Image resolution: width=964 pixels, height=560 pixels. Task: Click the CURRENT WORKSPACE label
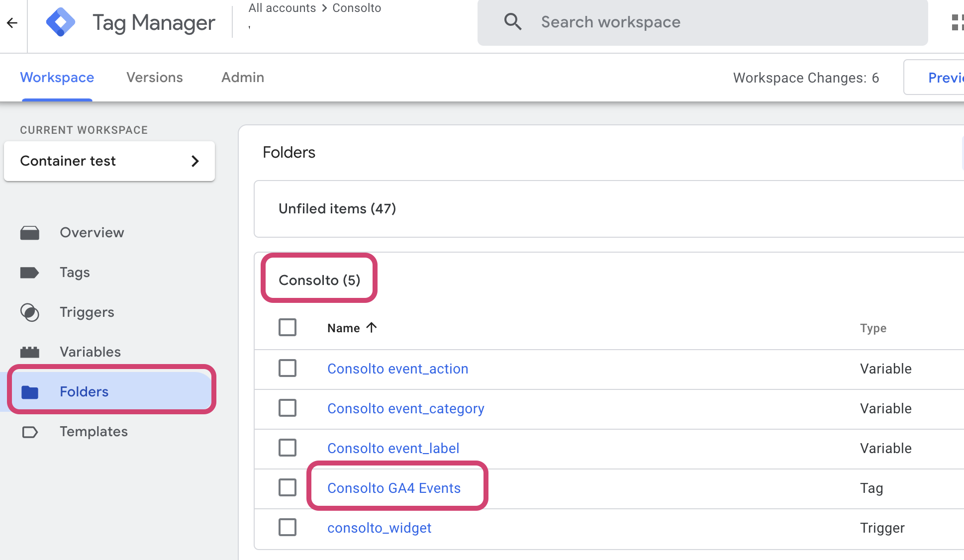coord(84,130)
